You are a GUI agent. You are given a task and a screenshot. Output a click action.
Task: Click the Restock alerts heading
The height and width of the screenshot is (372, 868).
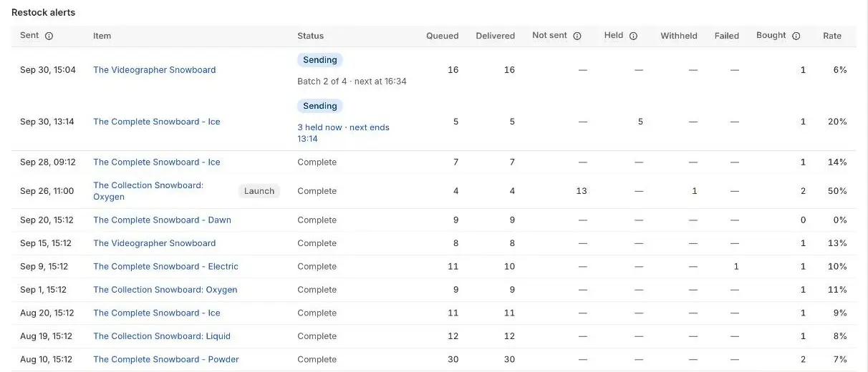pyautogui.click(x=43, y=13)
